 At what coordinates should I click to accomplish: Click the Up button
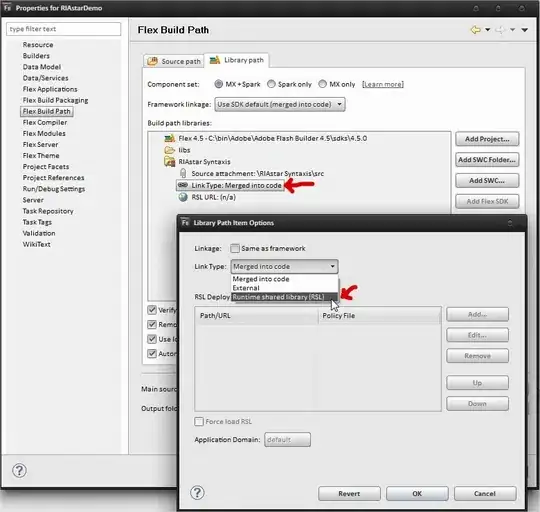[477, 383]
